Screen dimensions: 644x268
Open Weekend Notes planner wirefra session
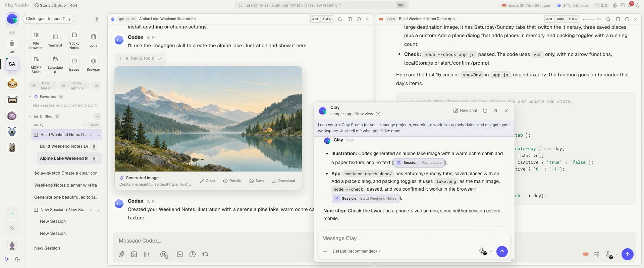click(x=65, y=185)
